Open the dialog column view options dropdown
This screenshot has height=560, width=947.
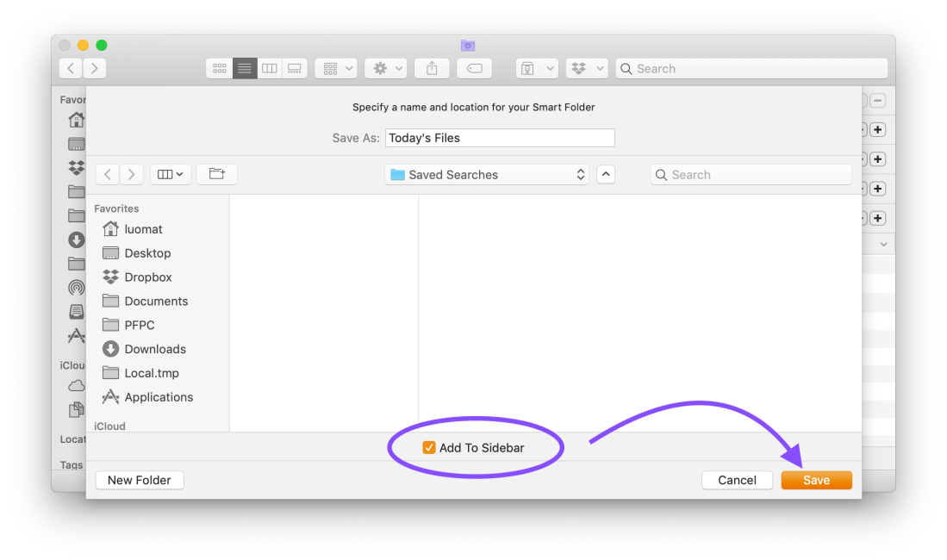(170, 175)
